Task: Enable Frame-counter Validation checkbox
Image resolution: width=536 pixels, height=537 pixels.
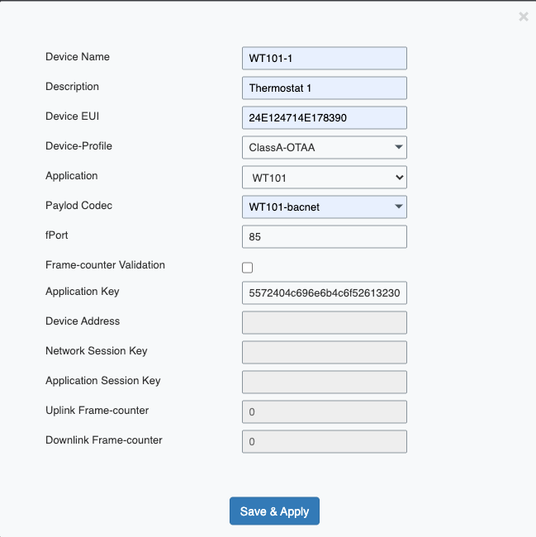Action: click(x=247, y=267)
